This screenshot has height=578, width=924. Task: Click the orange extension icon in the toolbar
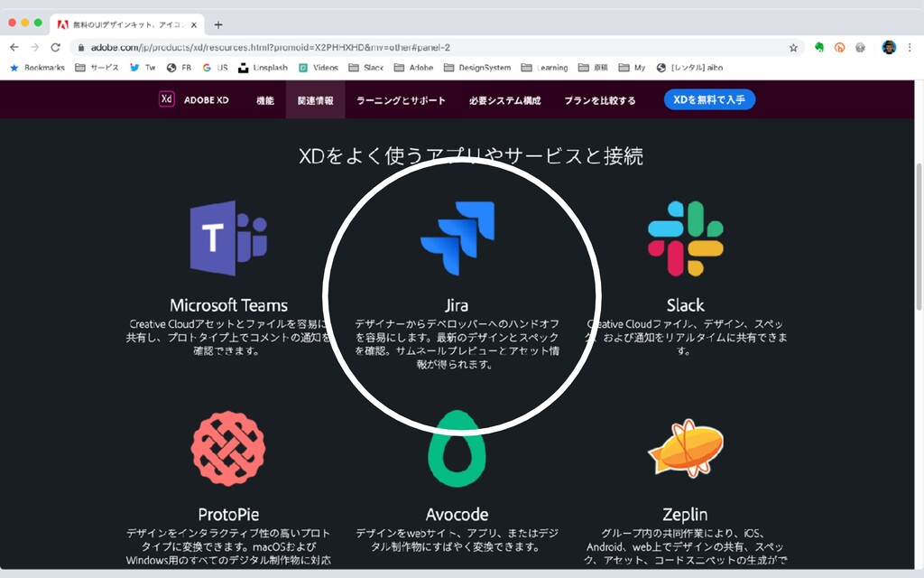click(x=840, y=47)
